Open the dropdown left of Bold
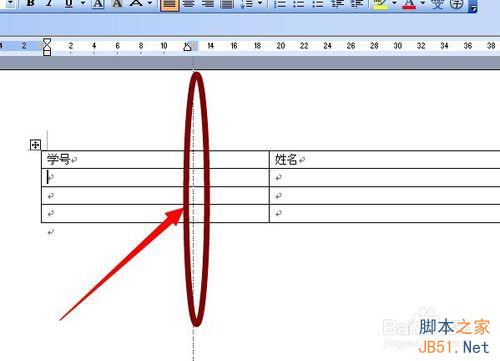The width and height of the screenshot is (500, 361). pos(11,3)
